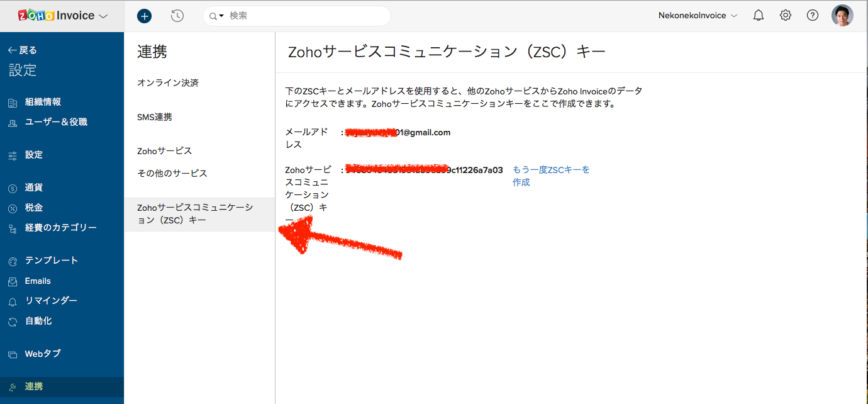Click the 組織情報 building icon
The height and width of the screenshot is (404, 868).
tap(13, 103)
